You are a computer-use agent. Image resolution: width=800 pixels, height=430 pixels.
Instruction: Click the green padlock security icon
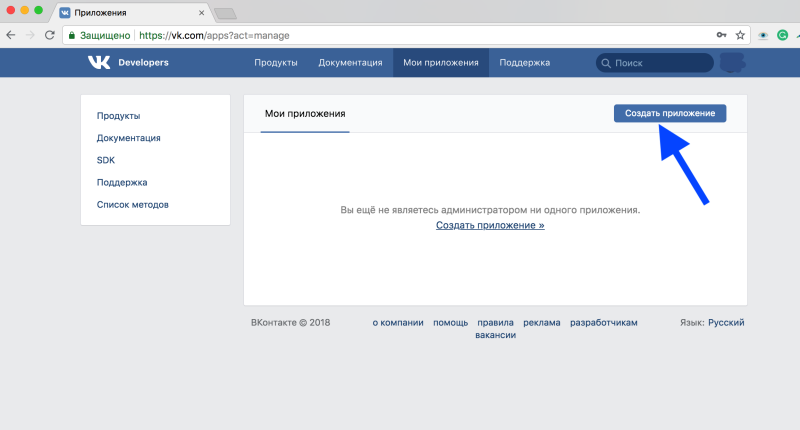pyautogui.click(x=72, y=35)
